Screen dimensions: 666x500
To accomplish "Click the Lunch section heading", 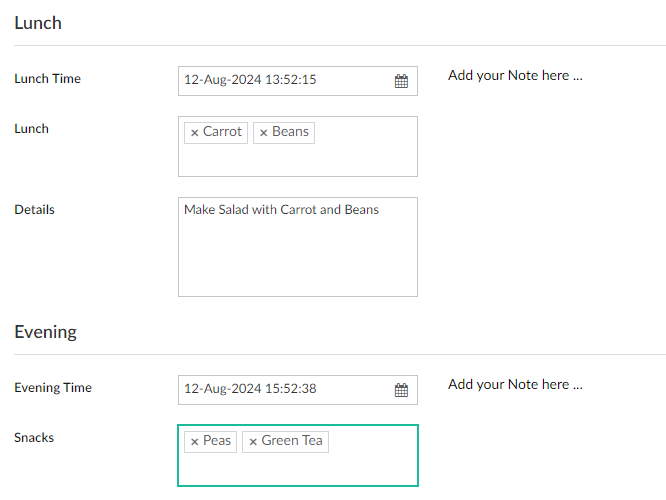I will pyautogui.click(x=38, y=23).
